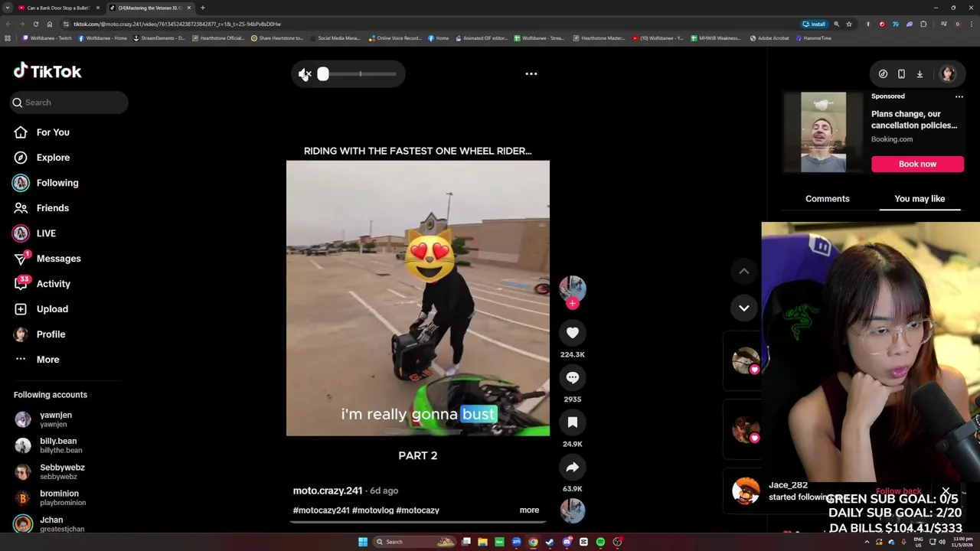Open the Windows Start menu

tap(362, 542)
